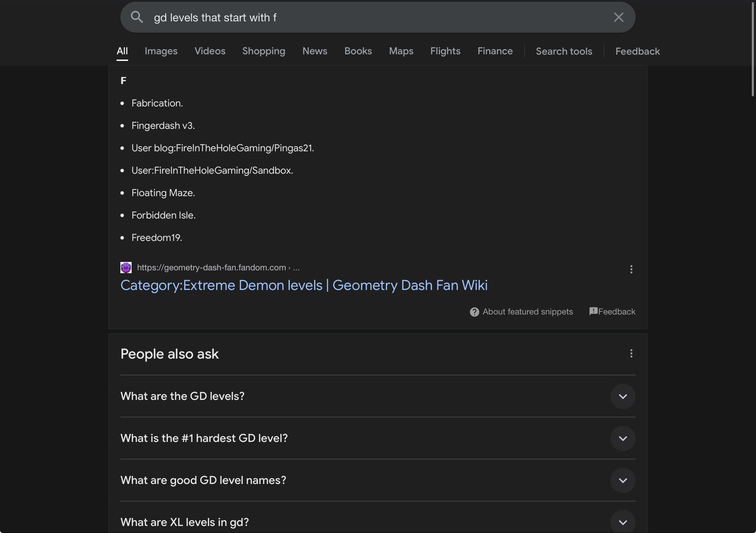Screen dimensions: 756x533
Task: Open the Extreme Demon levels wiki page
Action: [x=304, y=285]
